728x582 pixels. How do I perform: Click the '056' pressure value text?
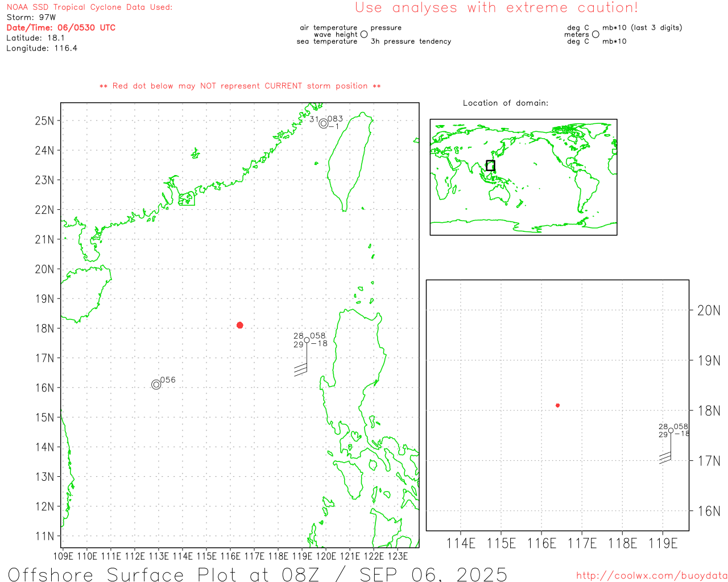pyautogui.click(x=168, y=380)
